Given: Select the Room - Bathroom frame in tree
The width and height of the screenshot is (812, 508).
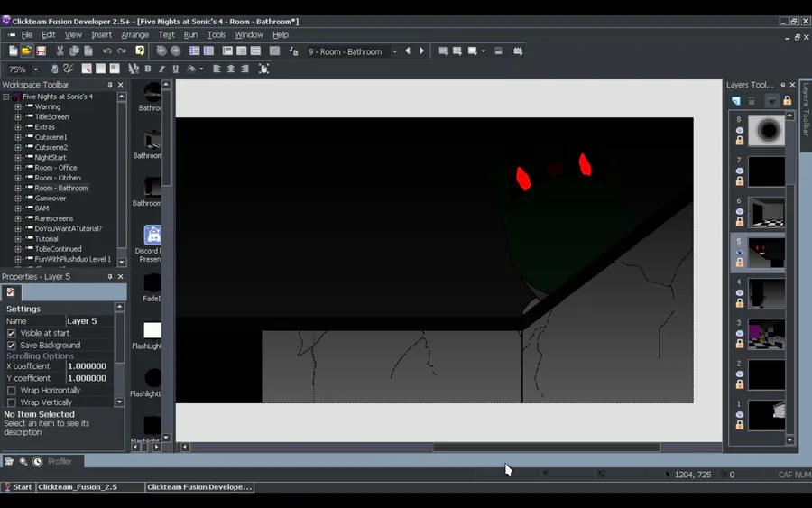Looking at the screenshot, I should coord(61,188).
